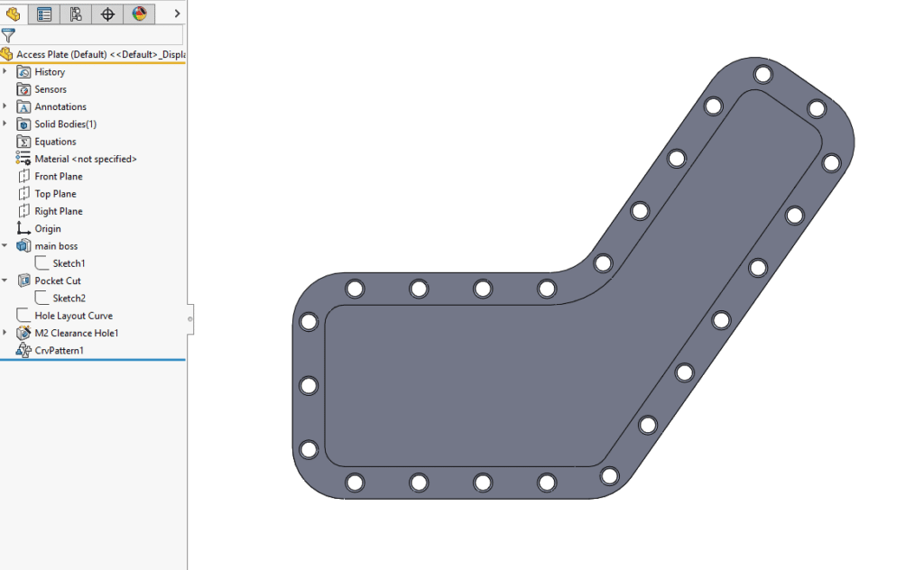924x570 pixels.
Task: Expand the History folder
Action: point(6,71)
